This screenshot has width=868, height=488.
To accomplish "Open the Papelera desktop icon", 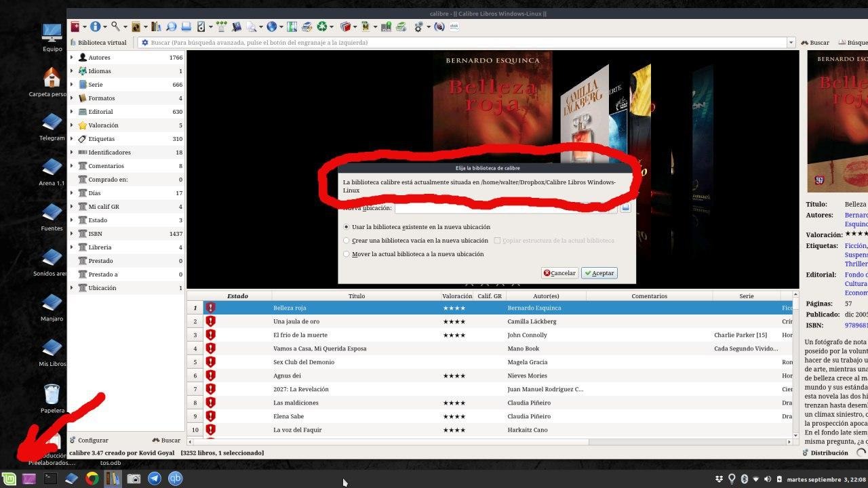I will coord(52,398).
